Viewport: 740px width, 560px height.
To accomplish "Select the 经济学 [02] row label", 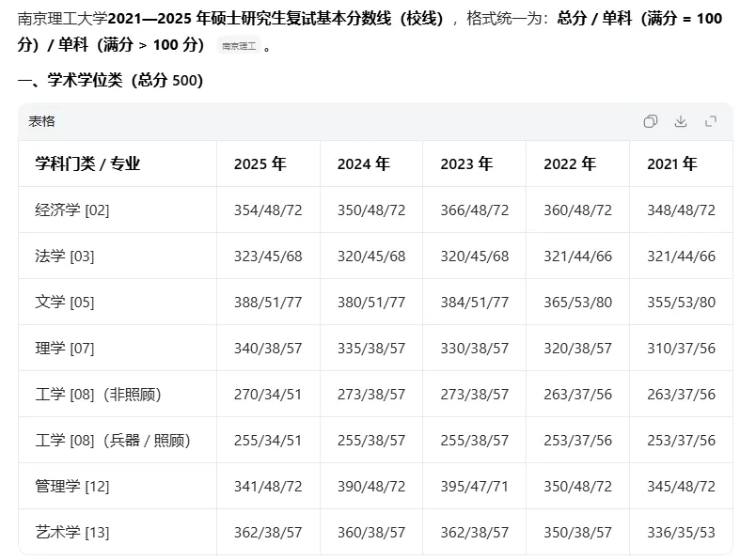I will pos(72,210).
